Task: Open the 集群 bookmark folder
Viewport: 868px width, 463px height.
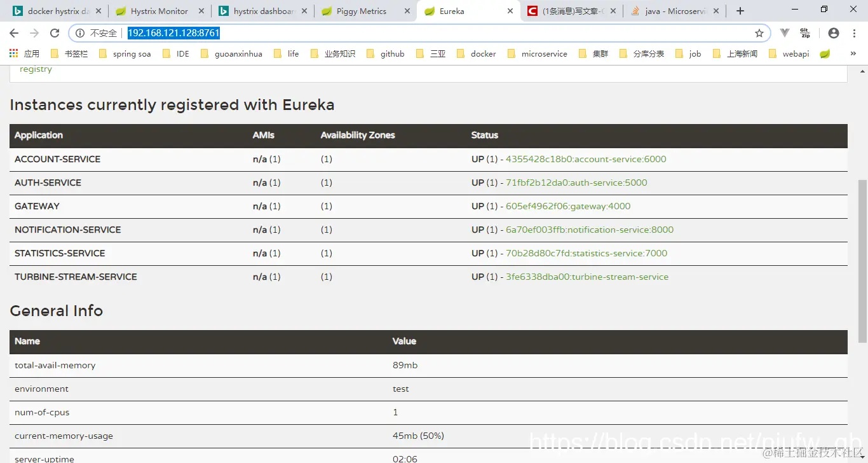Action: click(593, 53)
